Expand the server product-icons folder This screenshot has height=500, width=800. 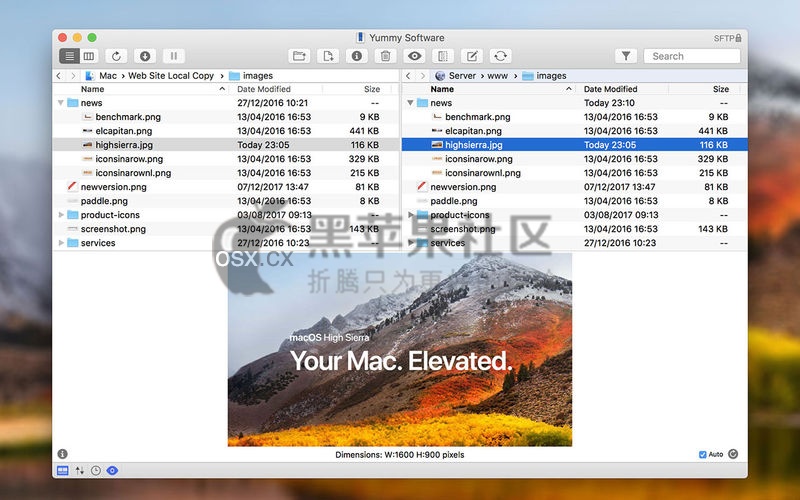click(411, 215)
